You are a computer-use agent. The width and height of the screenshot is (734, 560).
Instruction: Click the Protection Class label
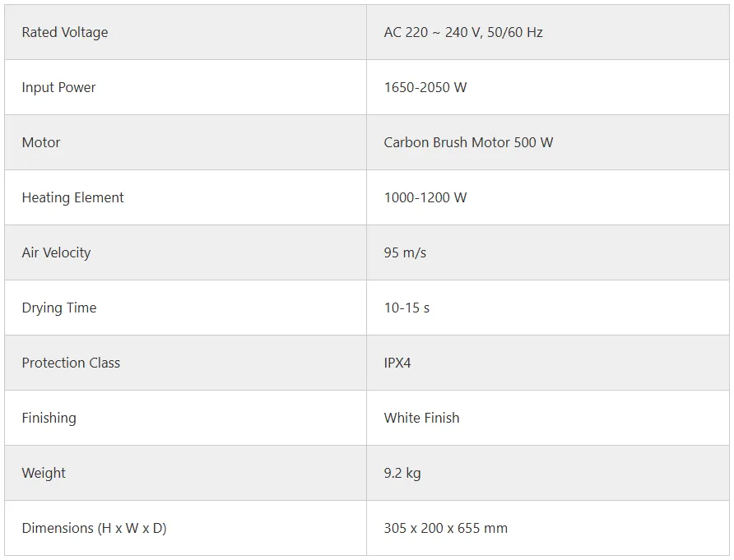point(71,363)
